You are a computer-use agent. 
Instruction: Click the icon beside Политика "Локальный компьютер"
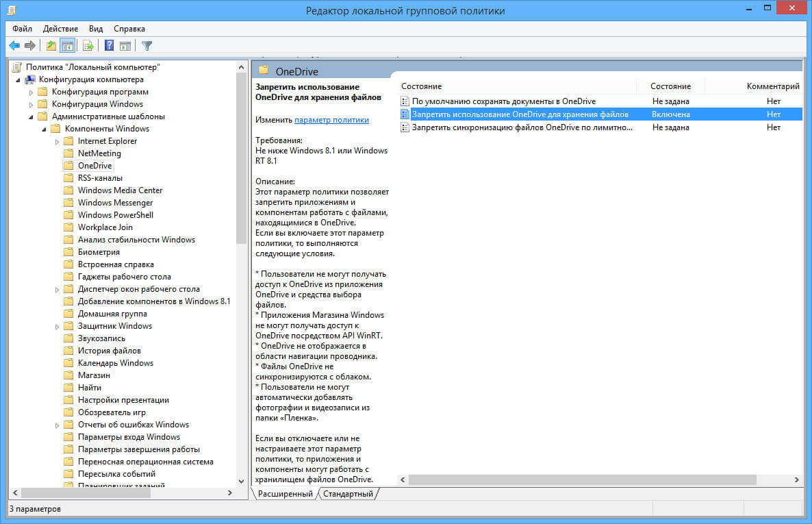tap(17, 67)
